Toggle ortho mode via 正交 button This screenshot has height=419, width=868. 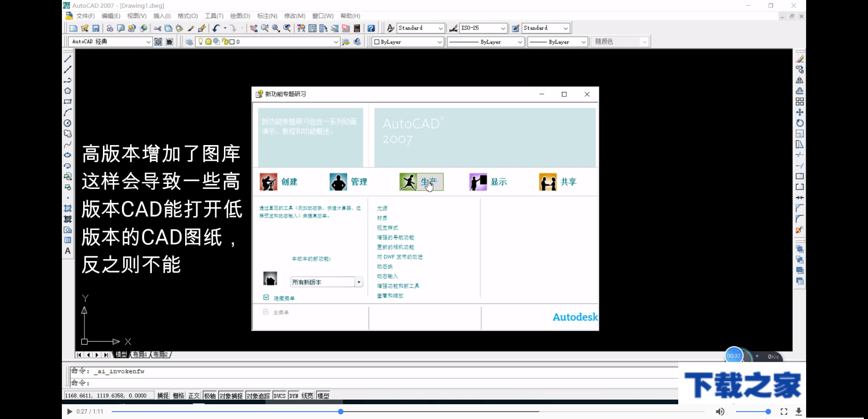click(x=194, y=395)
